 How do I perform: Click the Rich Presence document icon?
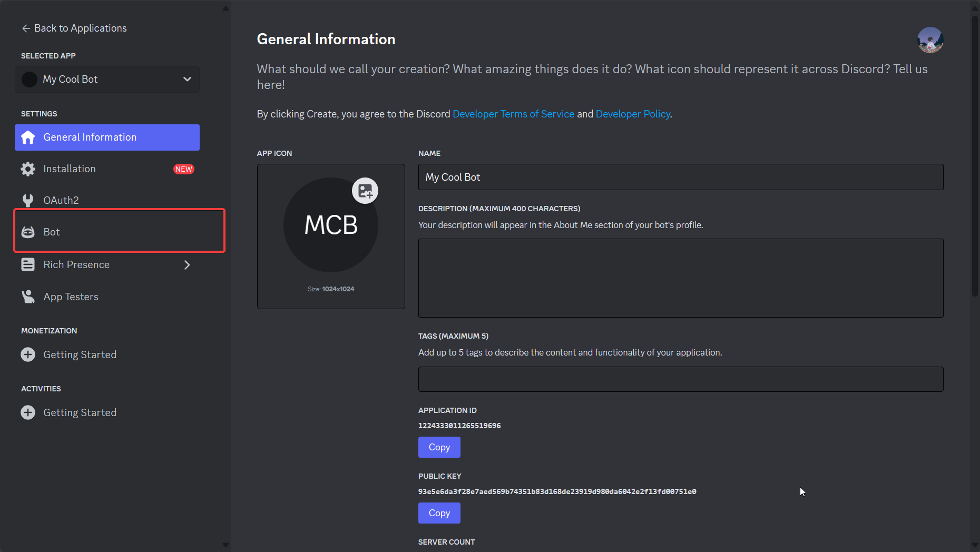tap(28, 264)
